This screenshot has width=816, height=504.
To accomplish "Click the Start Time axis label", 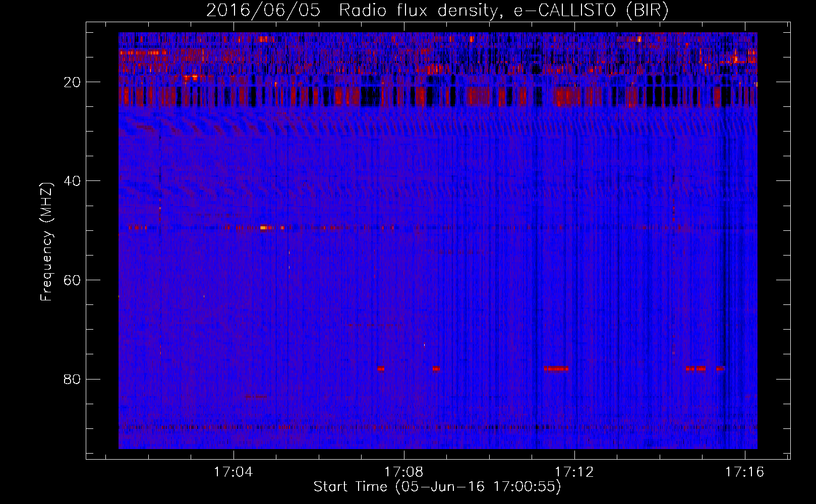I will coord(437,487).
